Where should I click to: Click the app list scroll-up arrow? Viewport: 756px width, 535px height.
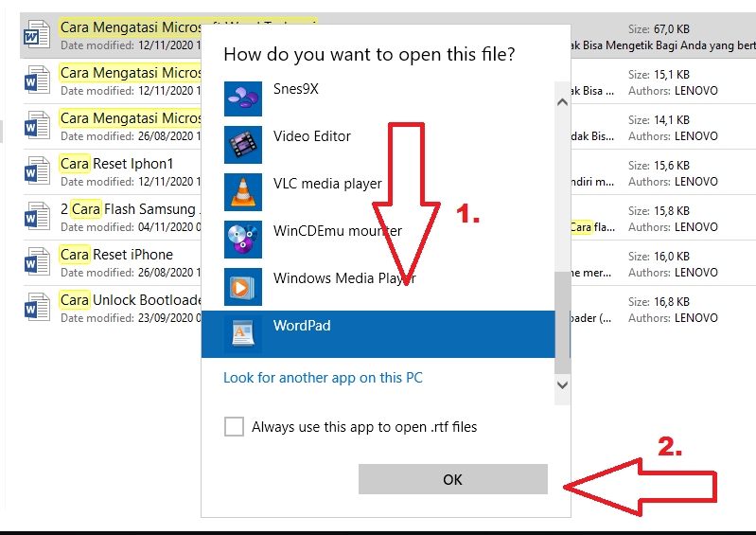pos(562,102)
